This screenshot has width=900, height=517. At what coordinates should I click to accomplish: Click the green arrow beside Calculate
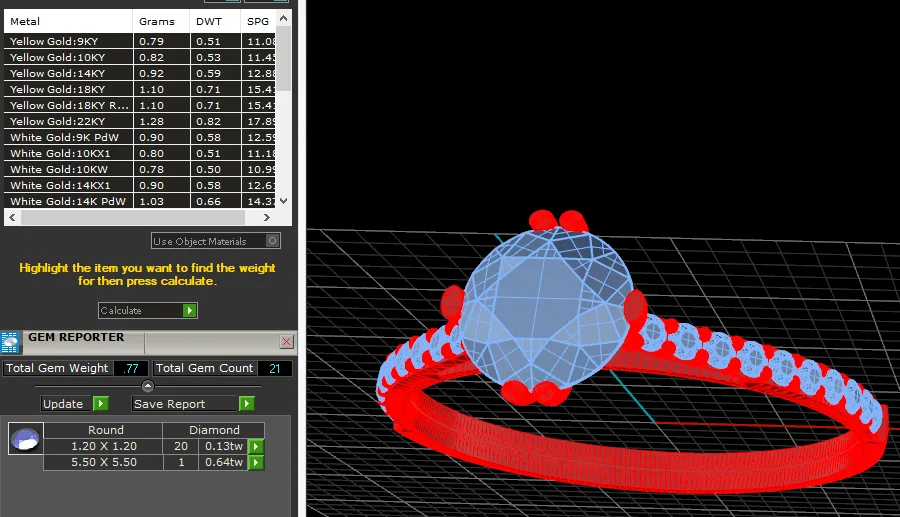point(189,310)
